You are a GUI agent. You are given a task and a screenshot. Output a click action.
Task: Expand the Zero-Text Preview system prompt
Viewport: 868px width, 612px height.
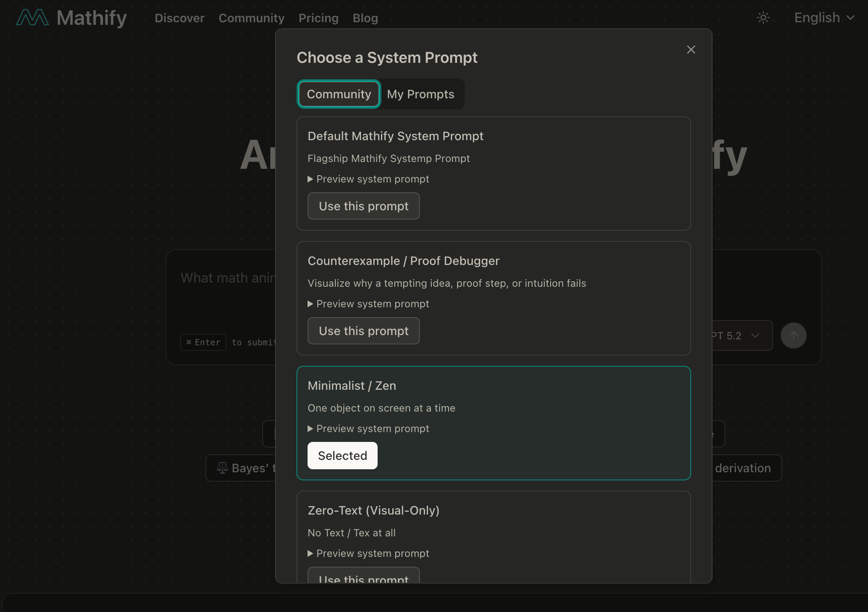point(368,553)
